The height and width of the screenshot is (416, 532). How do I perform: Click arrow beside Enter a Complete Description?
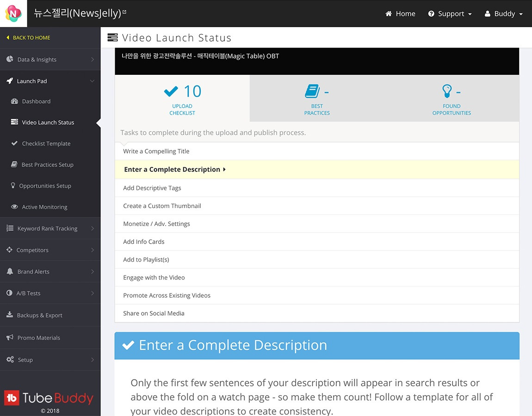pos(224,170)
